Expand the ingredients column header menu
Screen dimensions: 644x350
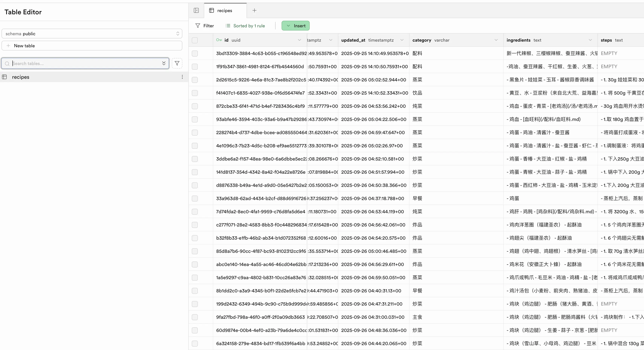[590, 40]
